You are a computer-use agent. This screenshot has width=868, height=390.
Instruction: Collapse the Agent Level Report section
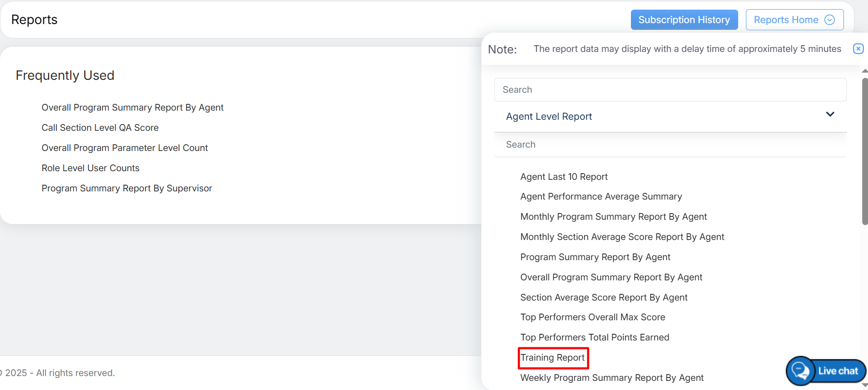[830, 114]
